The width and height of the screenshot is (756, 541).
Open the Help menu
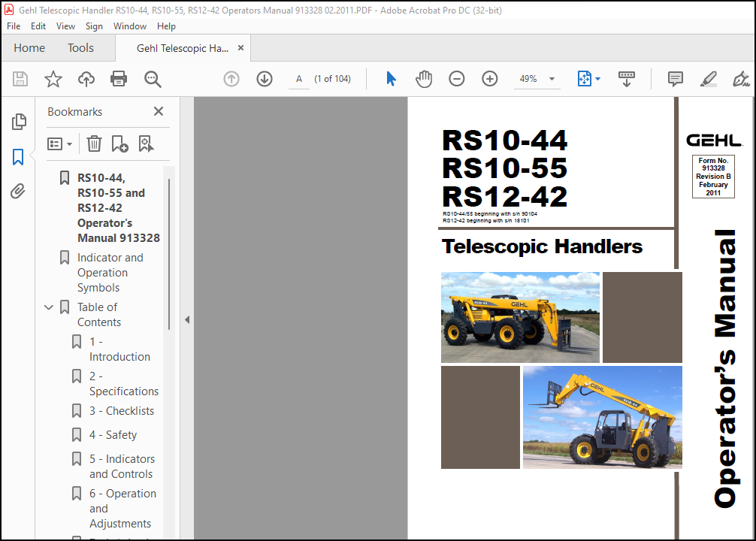coord(166,26)
